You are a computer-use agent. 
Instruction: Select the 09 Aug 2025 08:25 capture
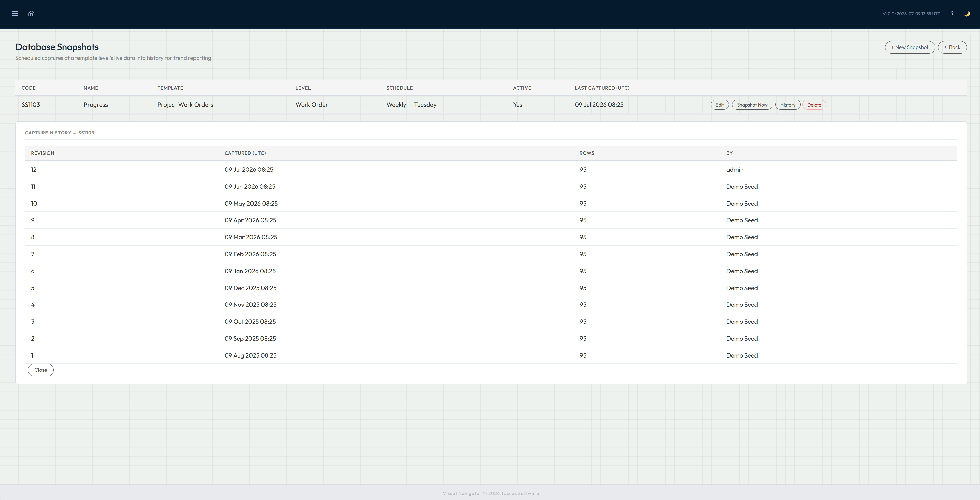point(250,355)
